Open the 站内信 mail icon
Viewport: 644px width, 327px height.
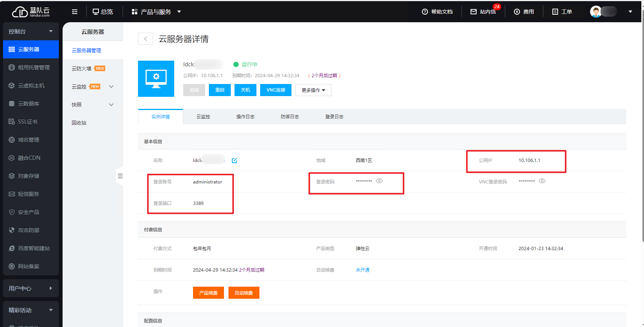(x=474, y=12)
